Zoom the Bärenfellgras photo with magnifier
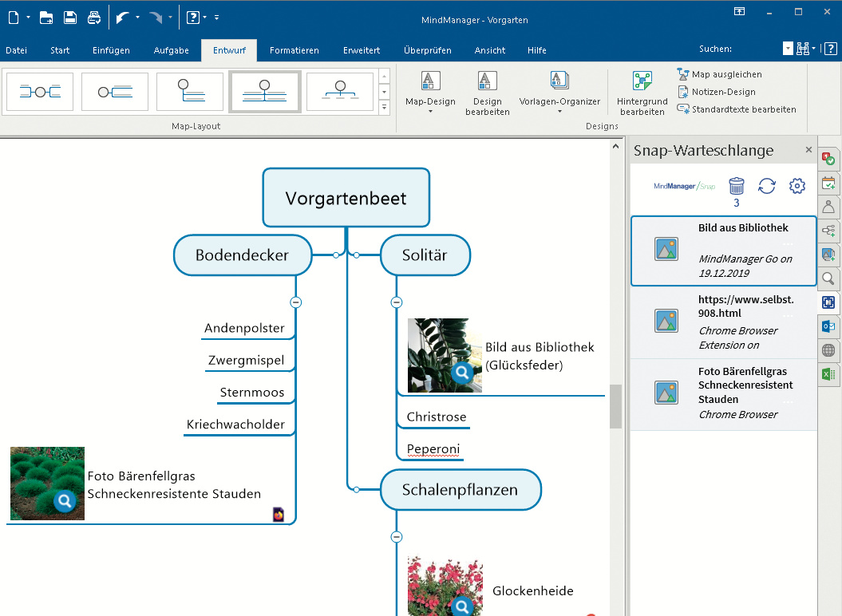 pos(65,501)
